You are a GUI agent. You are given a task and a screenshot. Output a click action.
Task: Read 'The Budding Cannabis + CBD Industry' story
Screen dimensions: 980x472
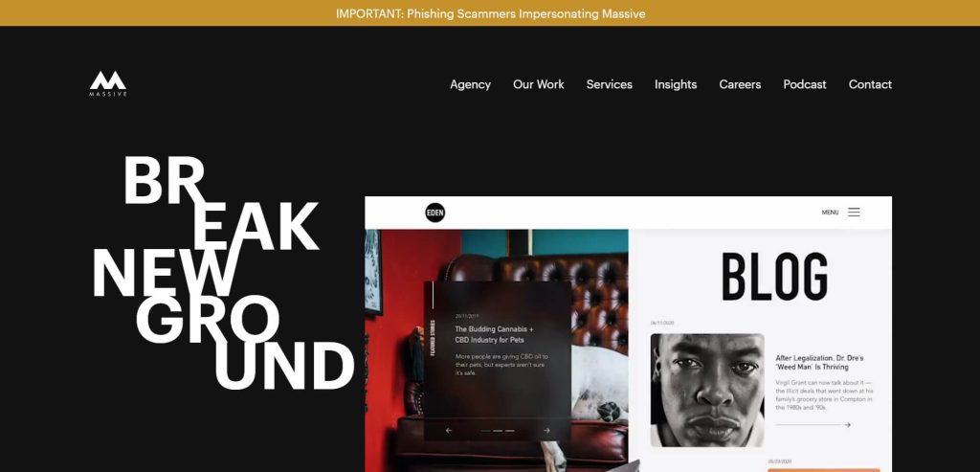click(494, 334)
